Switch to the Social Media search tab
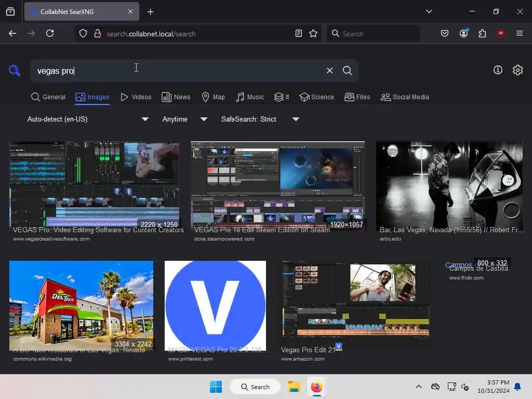 tap(405, 97)
